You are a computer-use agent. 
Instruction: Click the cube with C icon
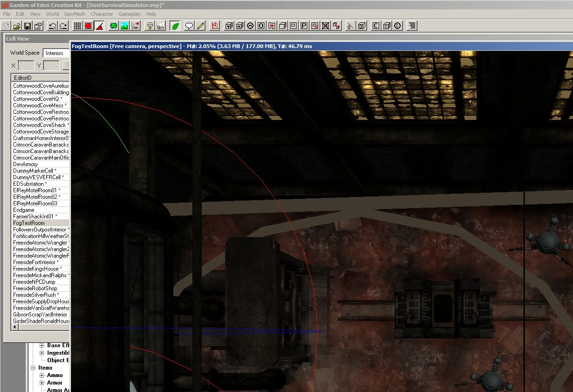coord(387,26)
